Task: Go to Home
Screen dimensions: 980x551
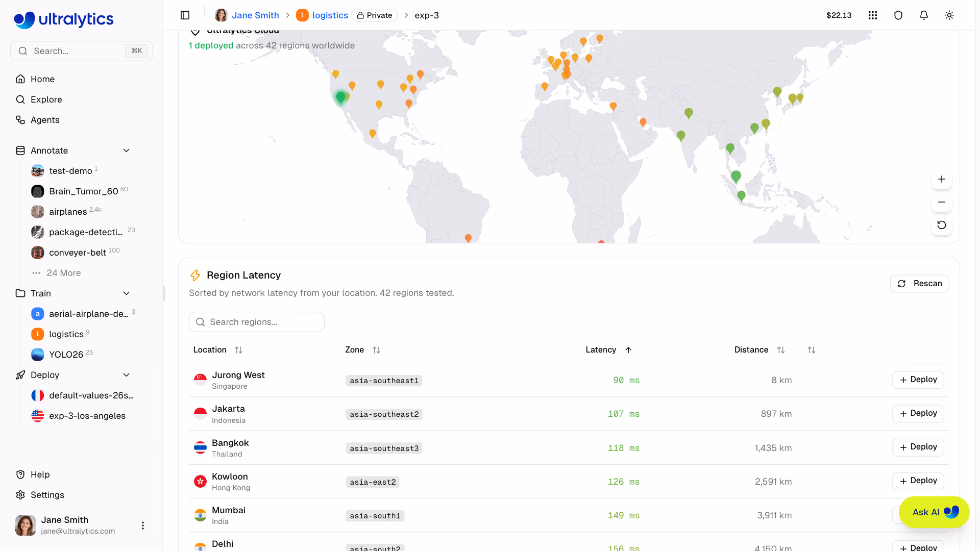Action: 42,79
